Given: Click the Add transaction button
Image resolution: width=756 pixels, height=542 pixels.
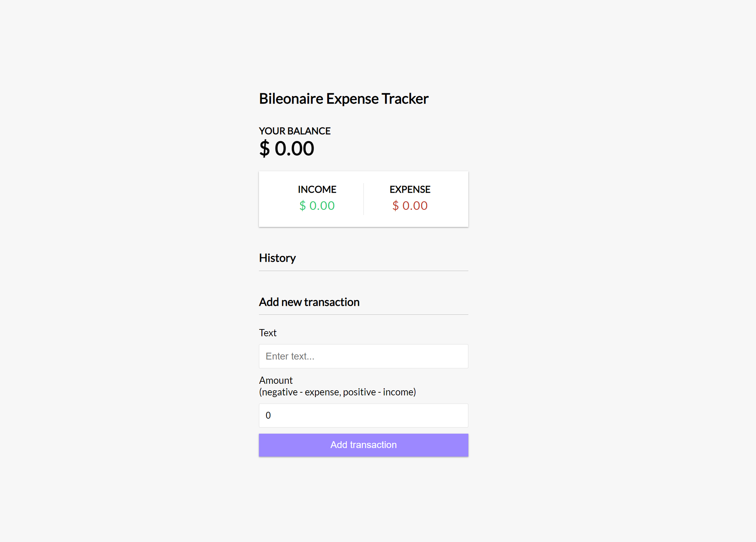Looking at the screenshot, I should (363, 445).
